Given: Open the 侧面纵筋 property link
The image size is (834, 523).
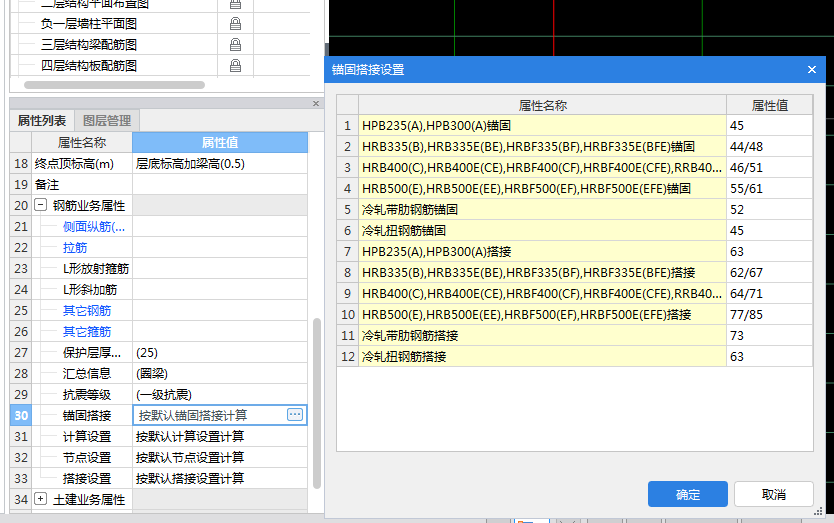Looking at the screenshot, I should pos(94,227).
